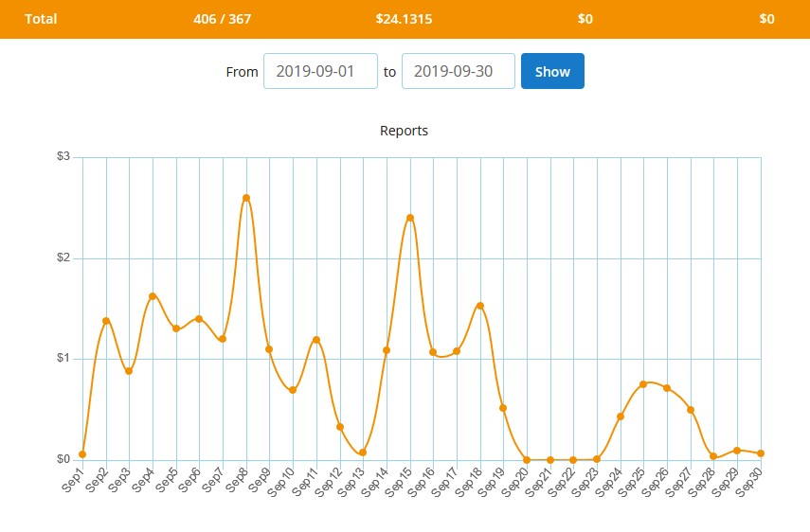
Task: Click the Sep25 data point
Action: coord(644,384)
